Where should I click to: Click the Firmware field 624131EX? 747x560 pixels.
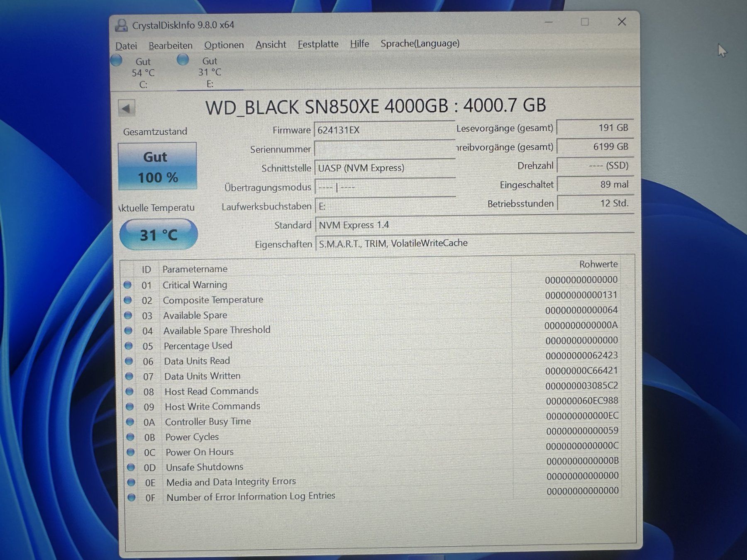point(384,130)
